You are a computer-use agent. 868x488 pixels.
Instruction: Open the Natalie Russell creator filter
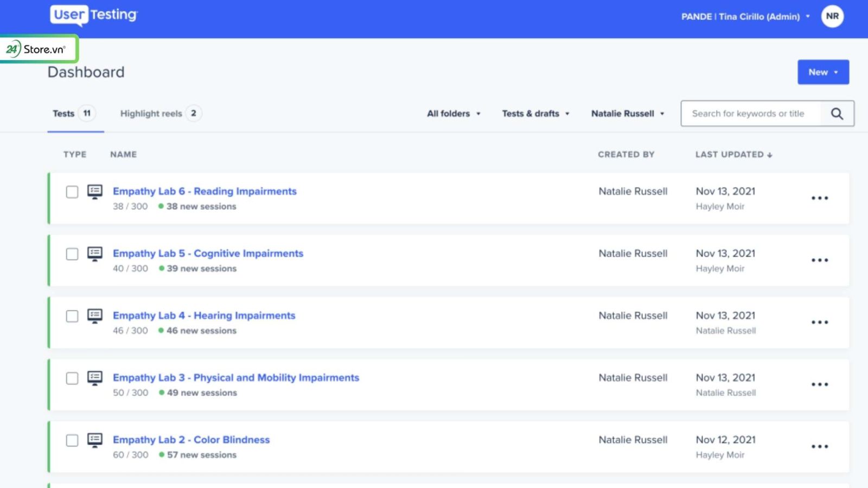628,113
